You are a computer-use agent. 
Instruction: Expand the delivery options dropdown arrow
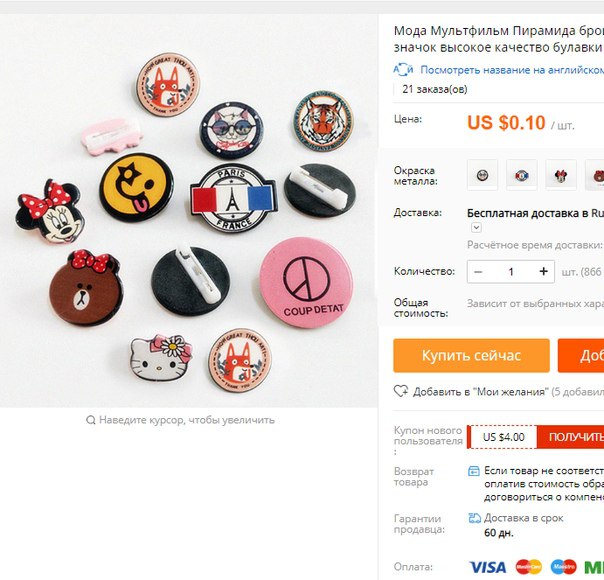point(476,227)
